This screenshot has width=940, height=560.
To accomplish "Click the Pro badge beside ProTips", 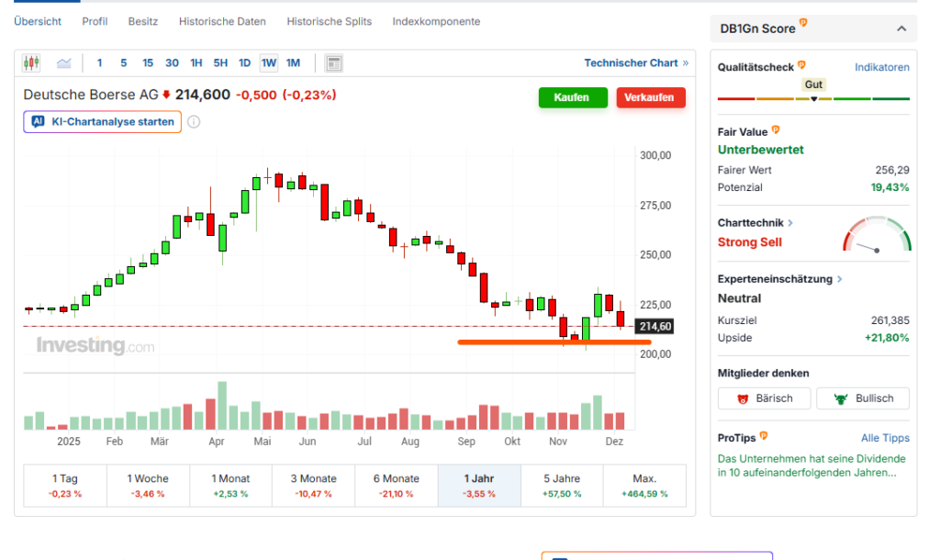I will tap(764, 437).
